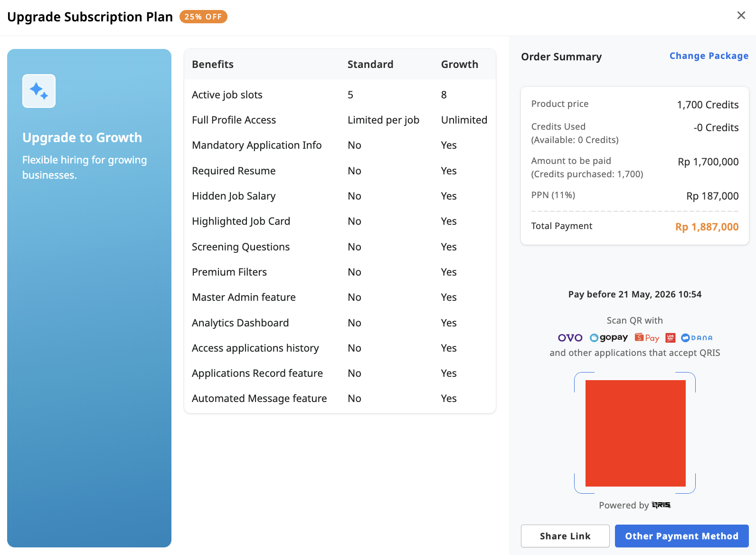This screenshot has width=756, height=555.
Task: Click the Unlimited cell
Action: pyautogui.click(x=464, y=120)
